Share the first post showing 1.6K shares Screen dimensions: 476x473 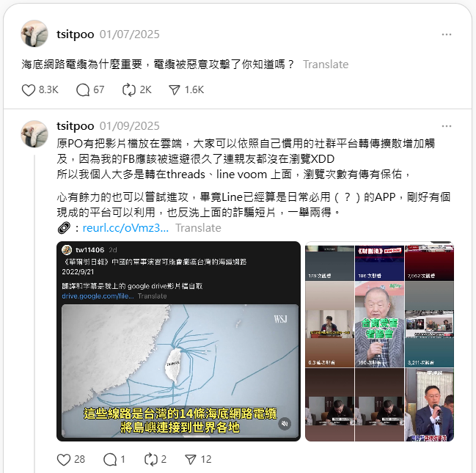(175, 90)
